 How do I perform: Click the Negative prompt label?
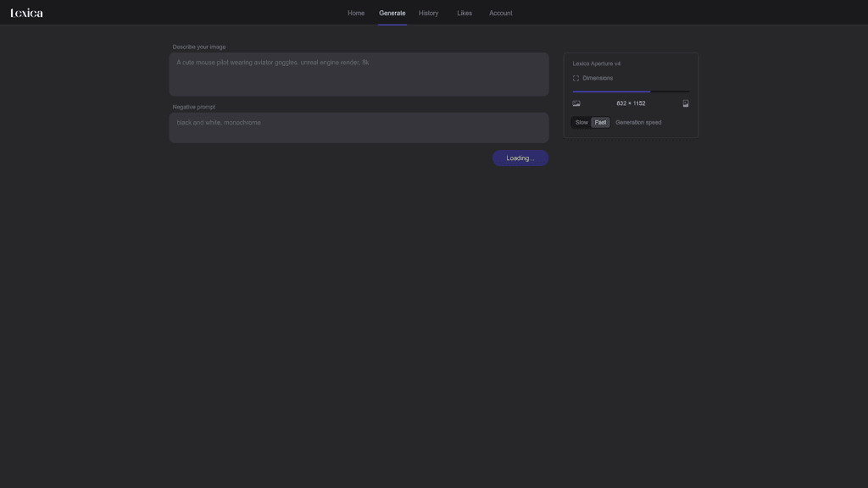(x=194, y=107)
